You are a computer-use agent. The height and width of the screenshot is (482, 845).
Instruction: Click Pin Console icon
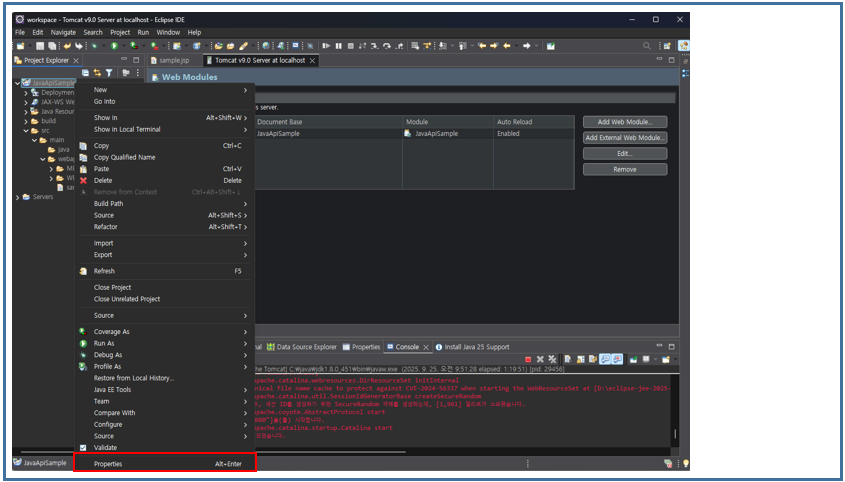(x=633, y=359)
